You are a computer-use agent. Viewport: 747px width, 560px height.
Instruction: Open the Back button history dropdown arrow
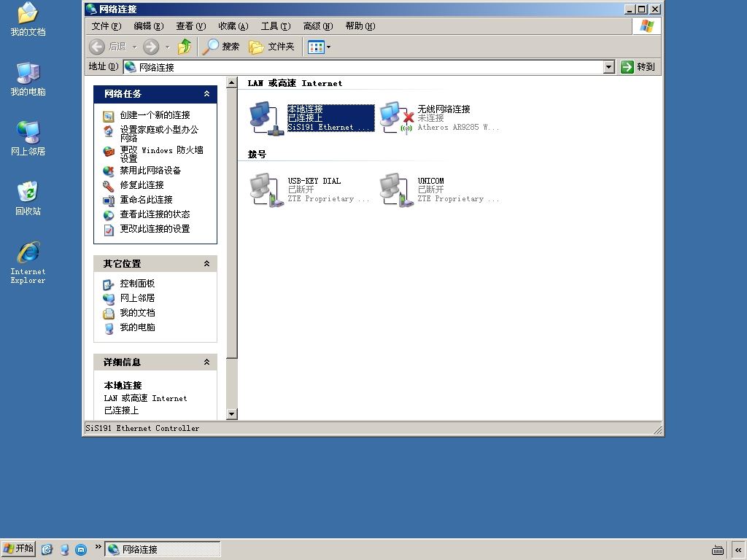point(134,47)
